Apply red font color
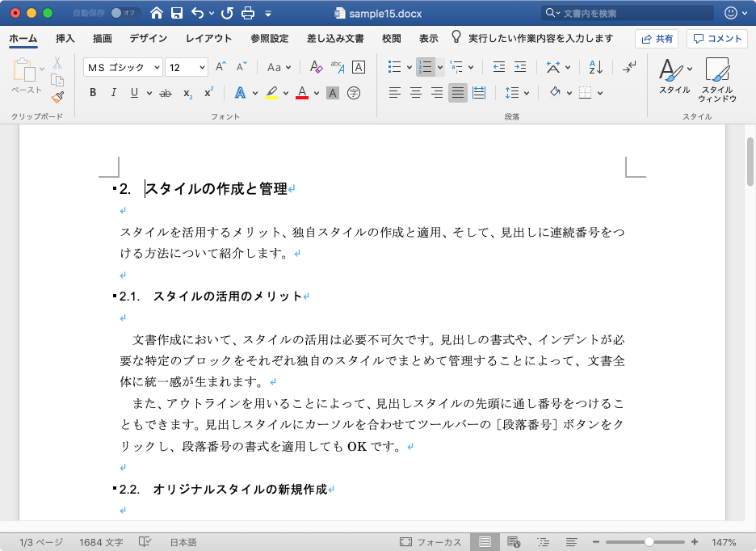 (x=302, y=93)
